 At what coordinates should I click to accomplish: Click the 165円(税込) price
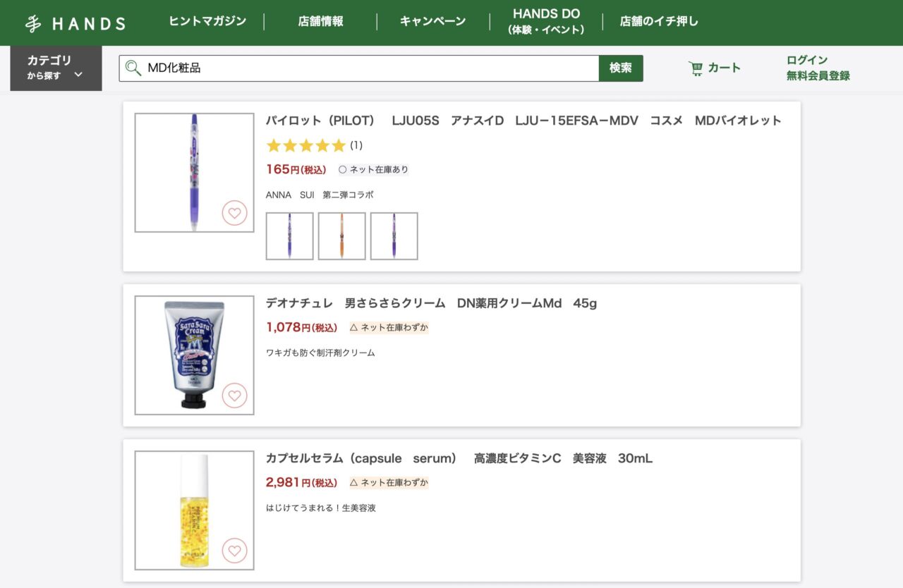[296, 169]
